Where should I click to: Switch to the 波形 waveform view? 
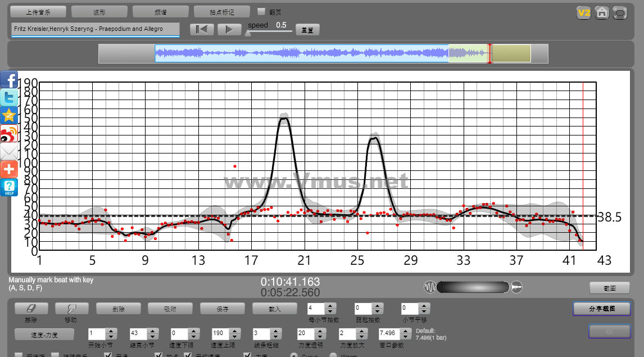pos(99,12)
